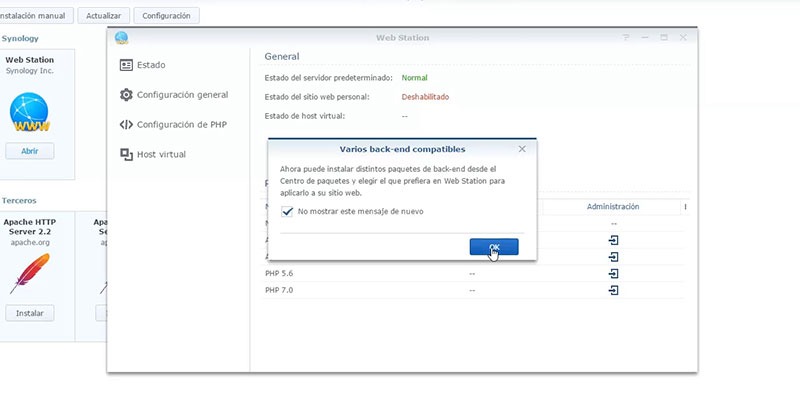Maximize the Web Station window
Image resolution: width=800 pixels, height=400 pixels.
click(664, 38)
